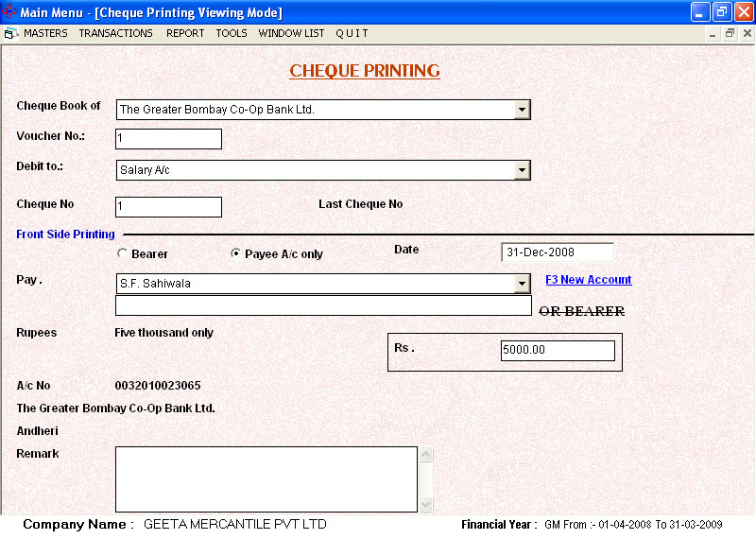The width and height of the screenshot is (756, 539).
Task: Click GEETA MERCANTILE PVT LTD company name
Action: click(235, 524)
